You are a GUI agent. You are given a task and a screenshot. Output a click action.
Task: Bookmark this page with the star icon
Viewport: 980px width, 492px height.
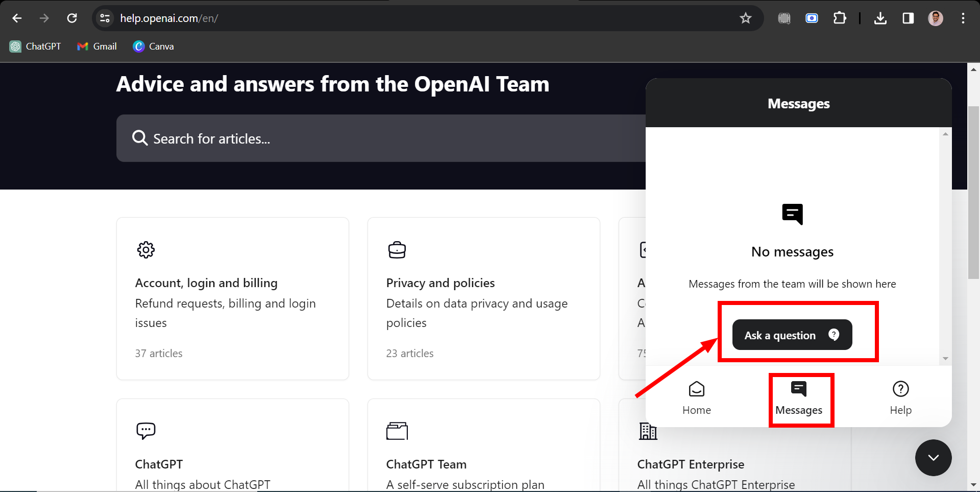pos(746,18)
